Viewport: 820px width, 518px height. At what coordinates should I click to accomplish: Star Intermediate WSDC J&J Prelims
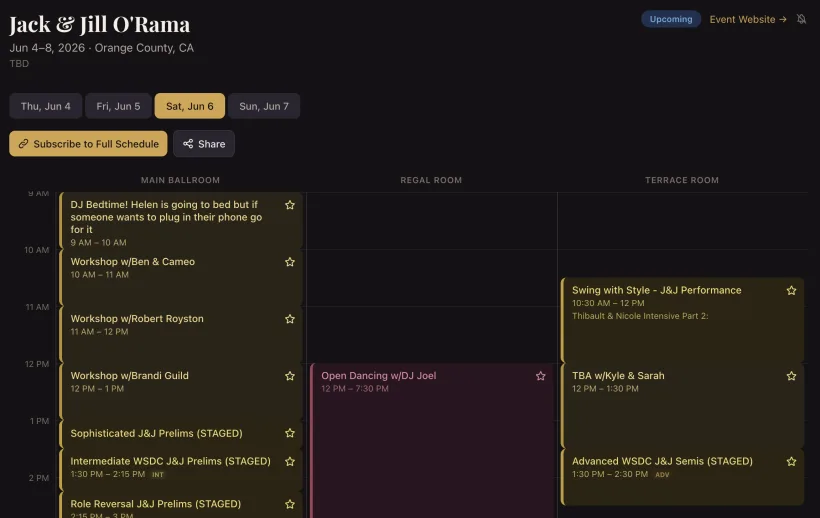[290, 462]
